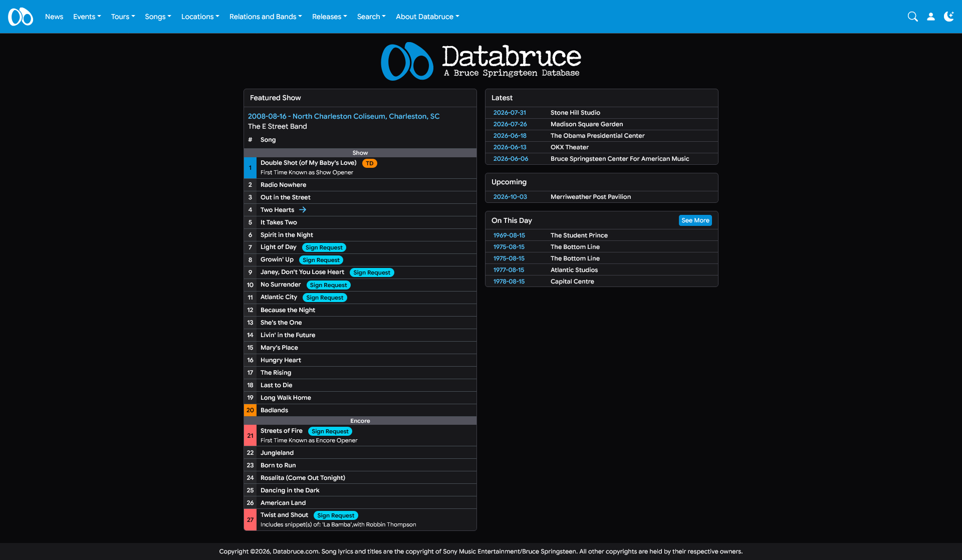Open the 2026-06-06 event date link
The image size is (962, 560).
(511, 159)
